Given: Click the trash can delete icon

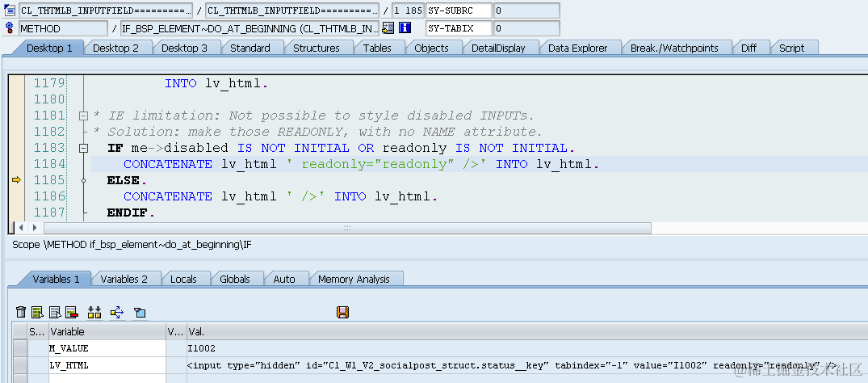Looking at the screenshot, I should 20,312.
